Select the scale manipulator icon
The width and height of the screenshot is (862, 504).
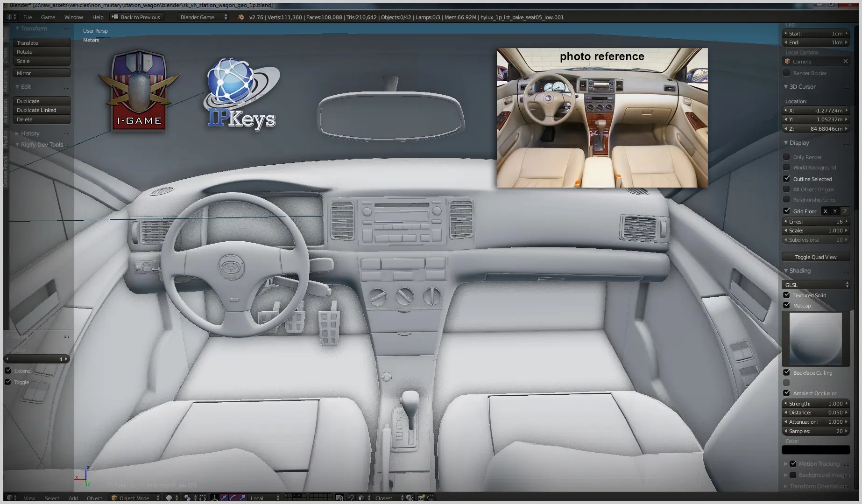(242, 498)
